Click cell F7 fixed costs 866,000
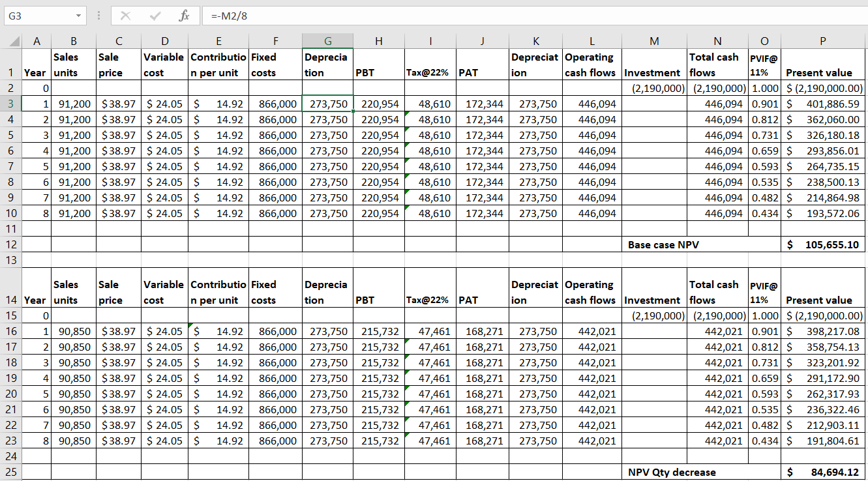The width and height of the screenshot is (868, 481). (275, 166)
